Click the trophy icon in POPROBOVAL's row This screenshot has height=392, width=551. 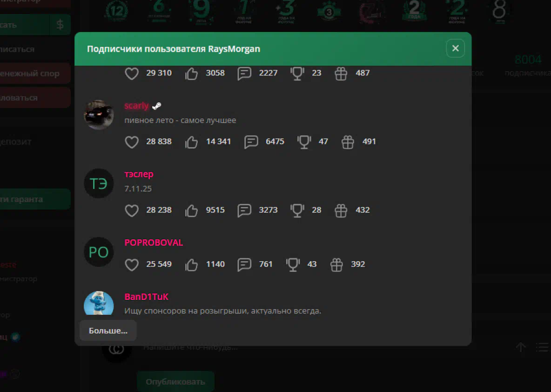coord(293,265)
